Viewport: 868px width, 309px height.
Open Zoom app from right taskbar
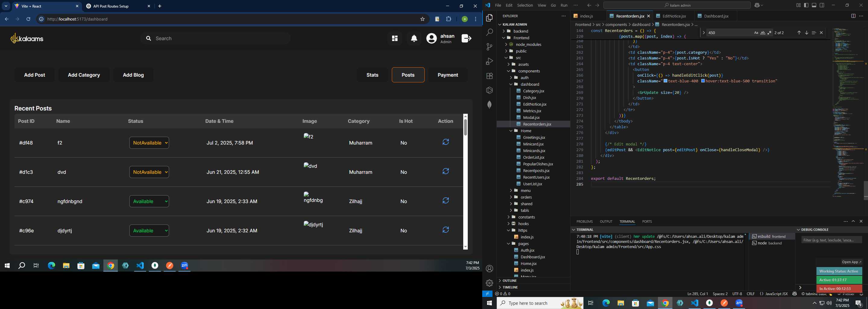coord(739,303)
